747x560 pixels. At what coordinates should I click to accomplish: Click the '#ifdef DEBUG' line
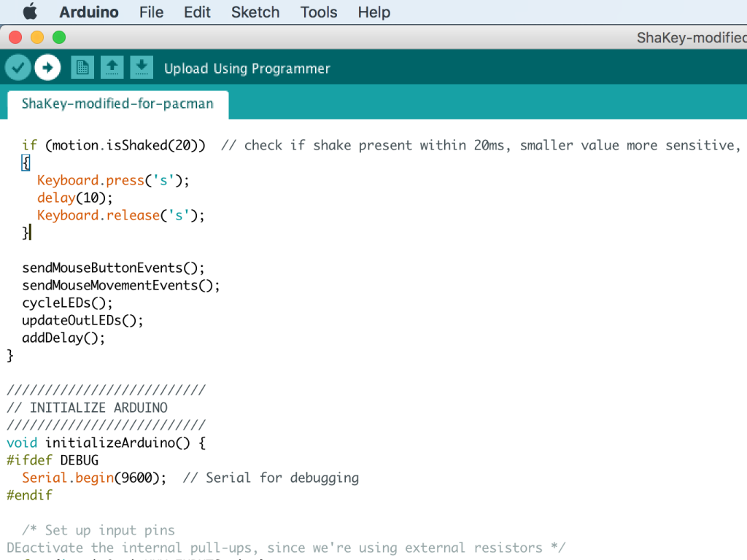(x=53, y=461)
